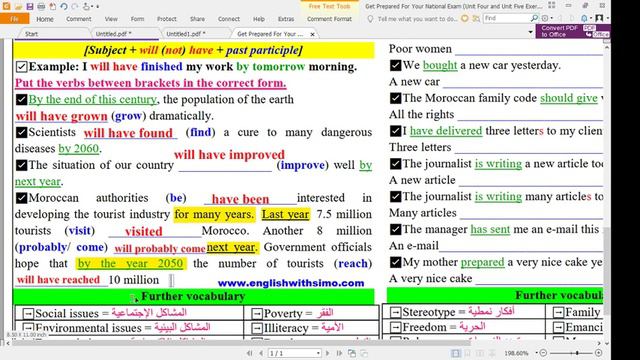Open the customize quick access toolbar dropdown
The width and height of the screenshot is (640, 360).
[x=98, y=7]
